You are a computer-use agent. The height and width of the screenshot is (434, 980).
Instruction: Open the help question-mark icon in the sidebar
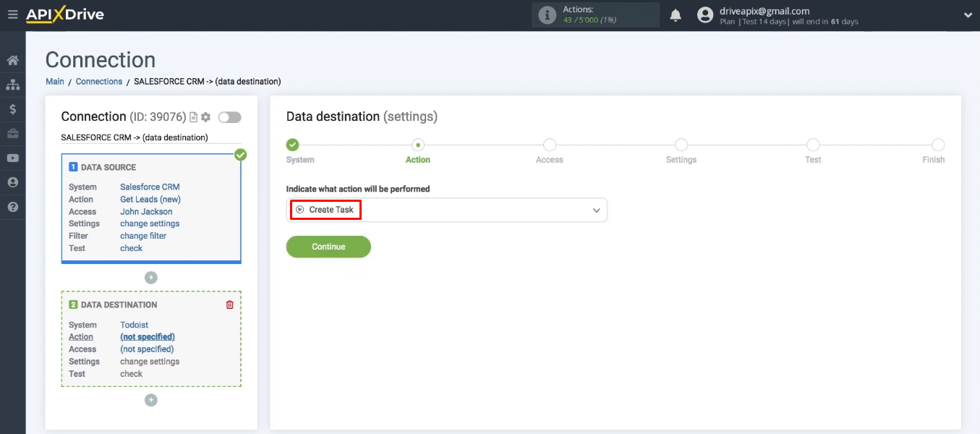coord(12,207)
